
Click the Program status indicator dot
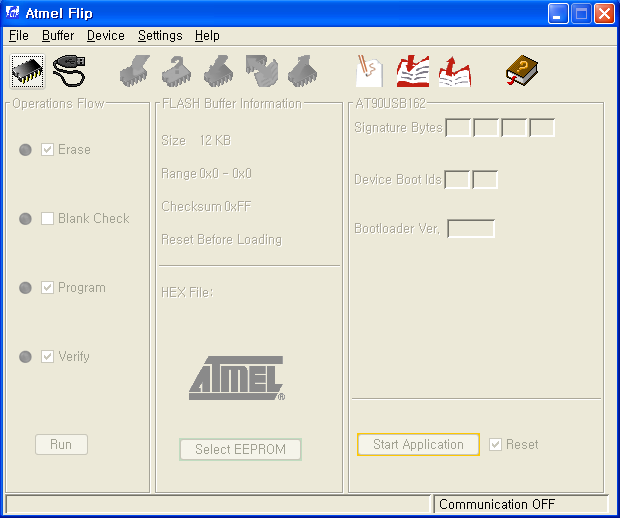click(x=25, y=287)
